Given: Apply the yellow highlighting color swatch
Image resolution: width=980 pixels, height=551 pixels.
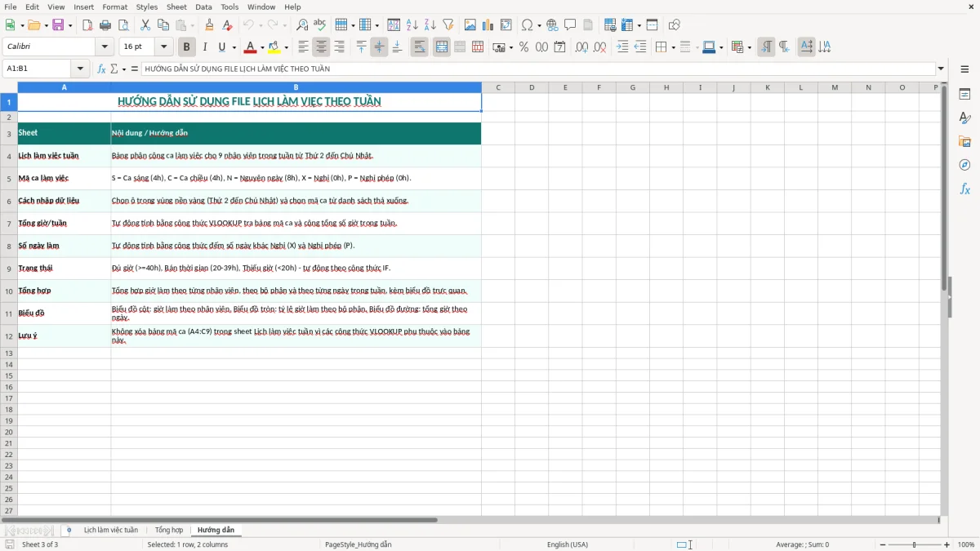Looking at the screenshot, I should click(274, 47).
